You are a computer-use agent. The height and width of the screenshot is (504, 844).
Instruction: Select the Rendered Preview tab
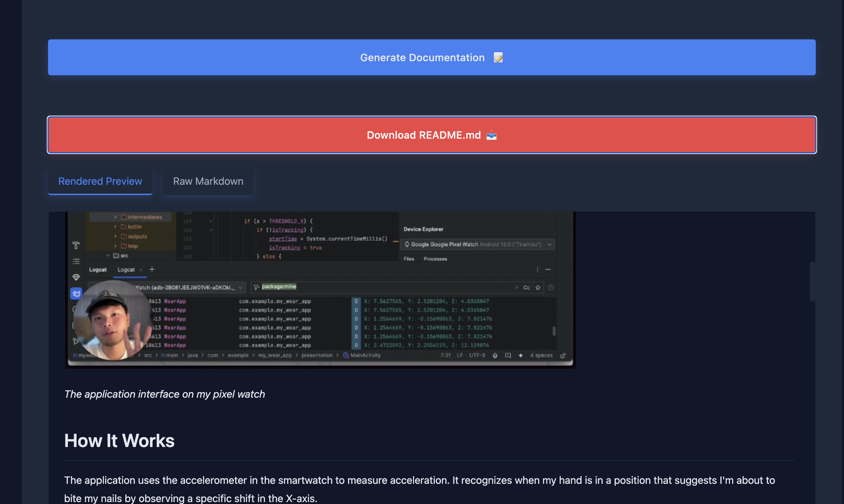pos(100,181)
